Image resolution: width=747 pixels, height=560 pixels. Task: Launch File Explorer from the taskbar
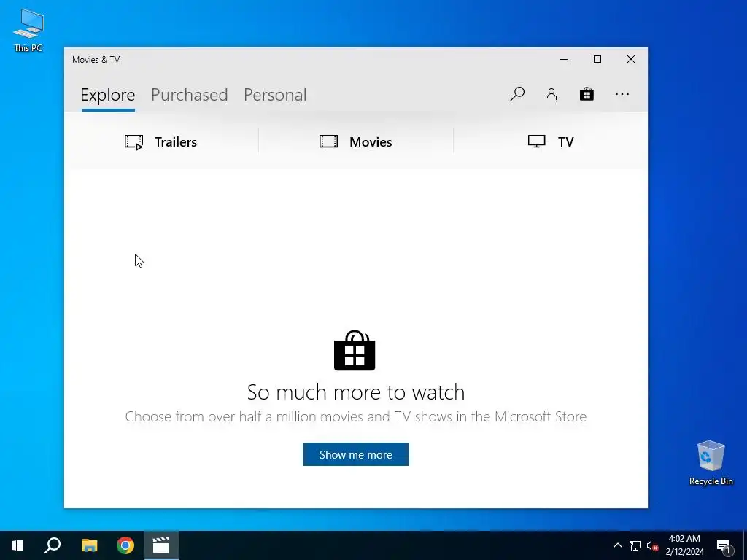coord(89,545)
